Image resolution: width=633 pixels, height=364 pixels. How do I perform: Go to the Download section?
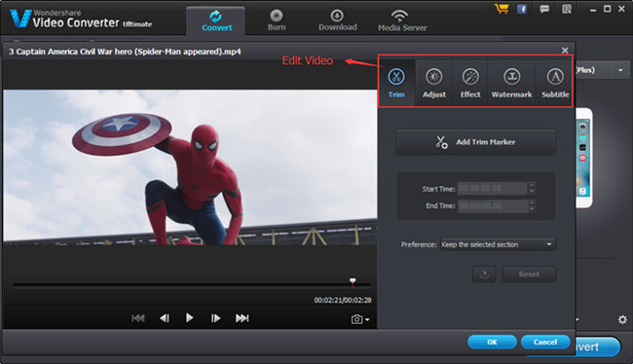[338, 21]
